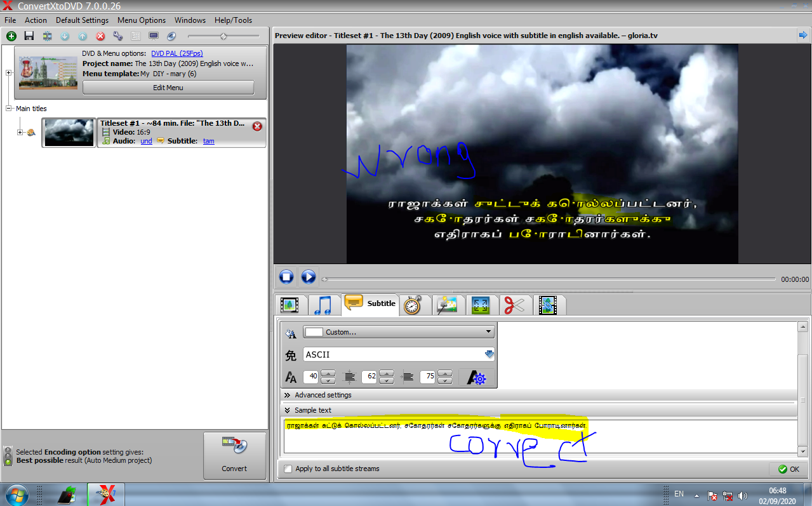This screenshot has height=506, width=812.
Task: Click the OK button
Action: pyautogui.click(x=789, y=469)
